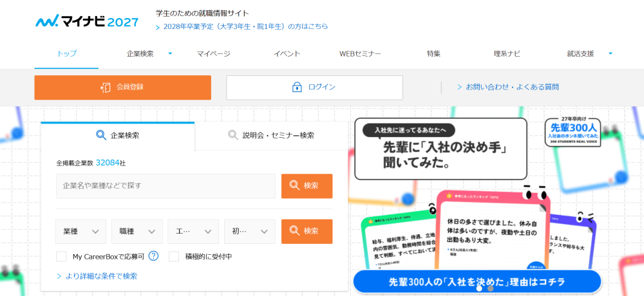Open 特集 in navigation
Screen dimensions: 644x296
pyautogui.click(x=433, y=54)
